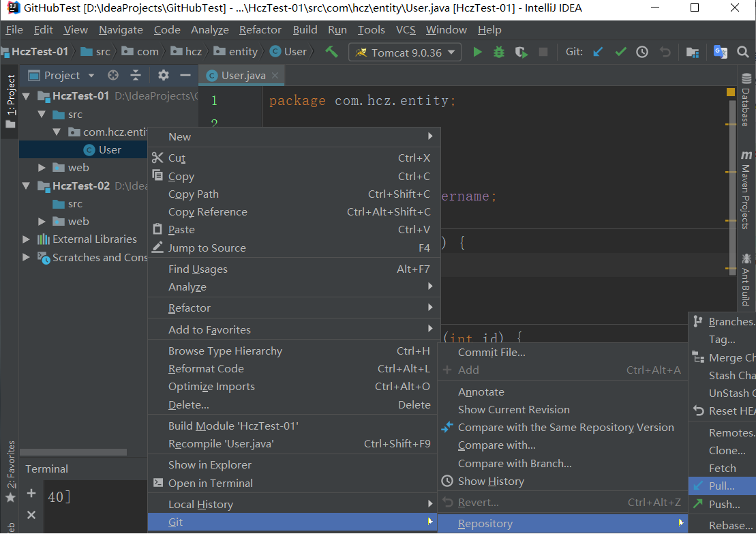The image size is (756, 534).
Task: Choose Show in Explorer from the context menu
Action: [x=294, y=465]
